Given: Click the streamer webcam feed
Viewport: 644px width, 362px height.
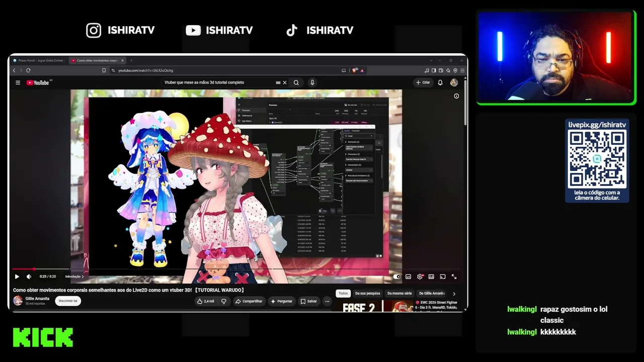Looking at the screenshot, I should (x=555, y=57).
